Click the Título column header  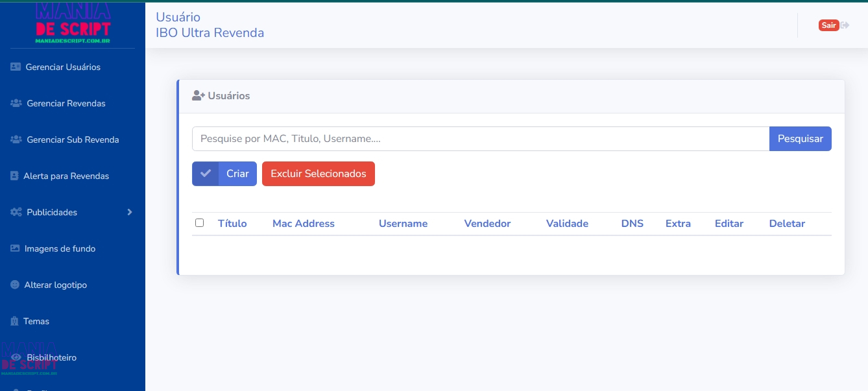click(232, 224)
